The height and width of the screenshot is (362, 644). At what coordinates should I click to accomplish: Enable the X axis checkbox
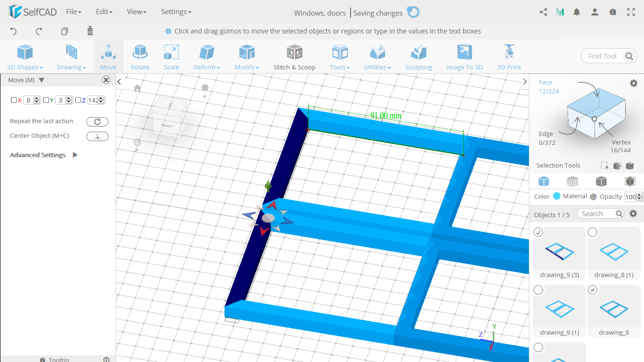14,100
